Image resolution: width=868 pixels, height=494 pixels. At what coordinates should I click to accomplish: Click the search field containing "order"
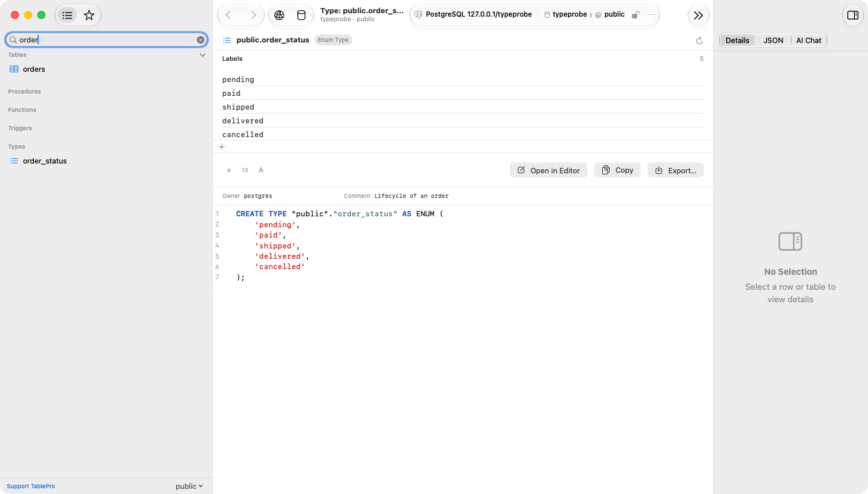[106, 40]
